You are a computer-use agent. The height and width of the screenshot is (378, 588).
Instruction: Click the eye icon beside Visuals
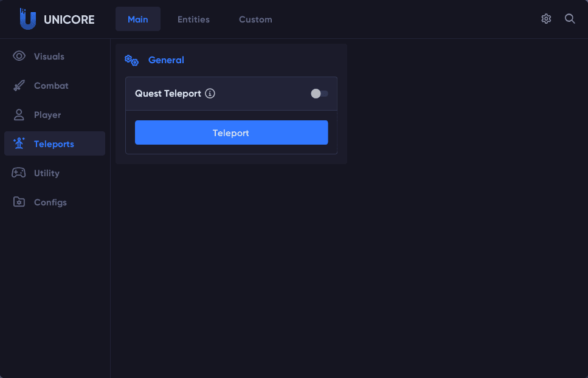[19, 57]
